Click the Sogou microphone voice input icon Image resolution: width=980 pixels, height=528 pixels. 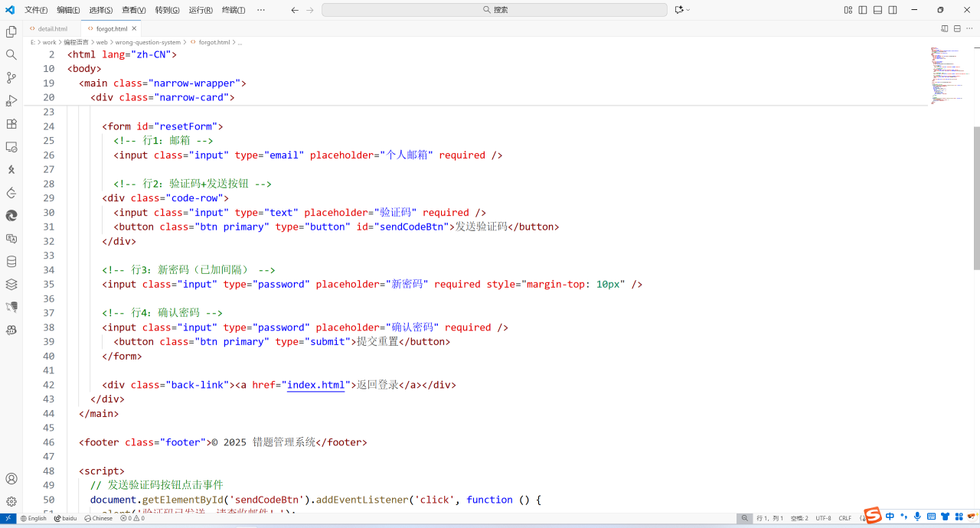pos(917,516)
